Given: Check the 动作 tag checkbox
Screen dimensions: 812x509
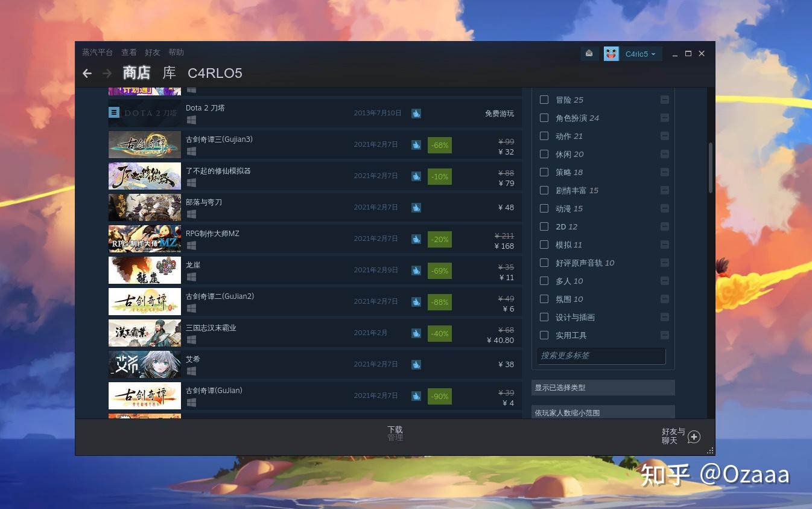Looking at the screenshot, I should click(544, 136).
